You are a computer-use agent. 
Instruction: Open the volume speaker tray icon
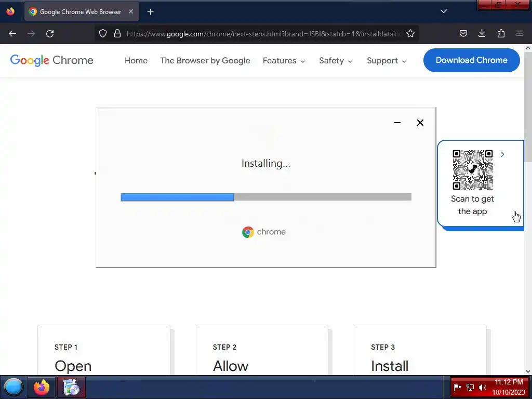pyautogui.click(x=482, y=387)
